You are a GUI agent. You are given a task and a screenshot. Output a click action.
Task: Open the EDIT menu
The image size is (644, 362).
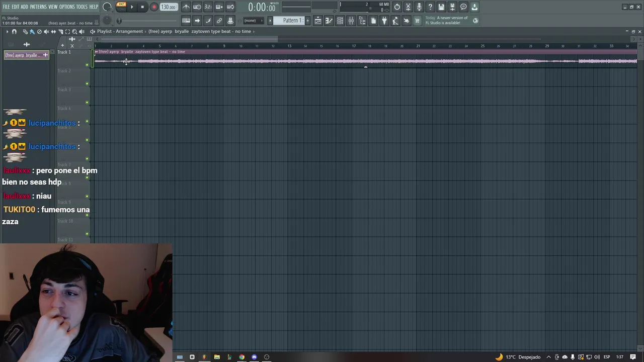16,7
